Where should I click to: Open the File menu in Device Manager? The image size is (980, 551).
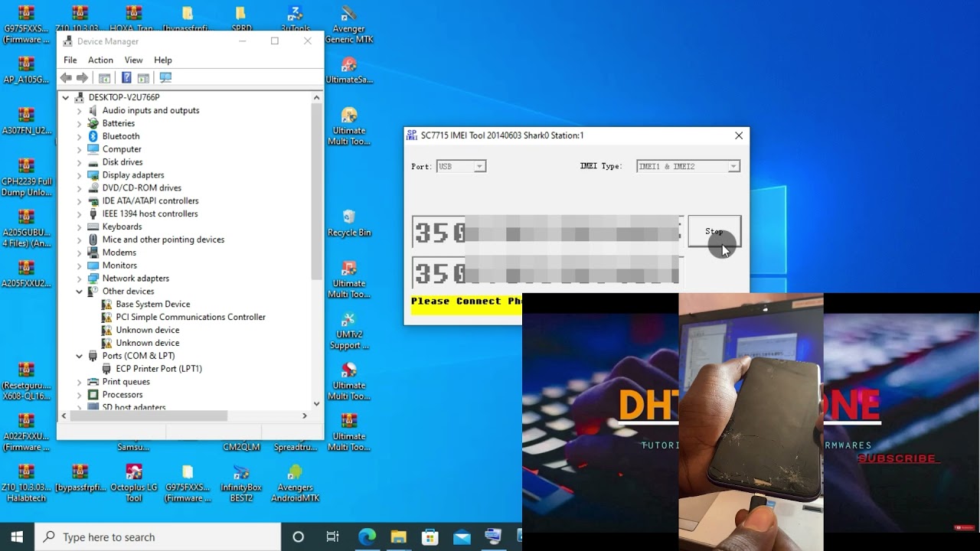pyautogui.click(x=70, y=60)
